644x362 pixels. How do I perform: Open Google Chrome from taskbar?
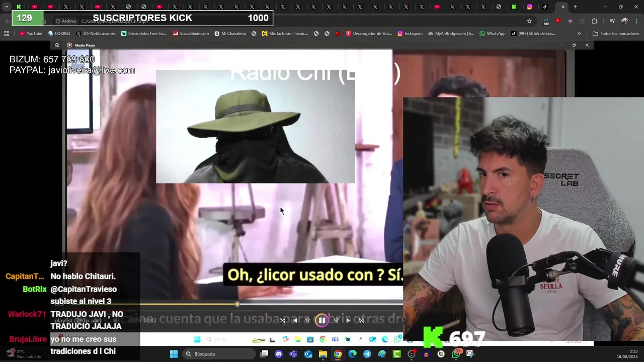tap(338, 354)
